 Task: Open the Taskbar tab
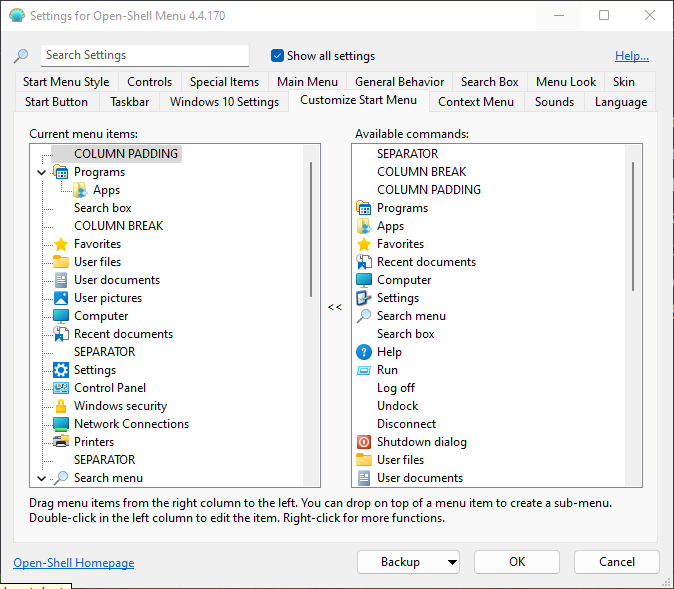pyautogui.click(x=129, y=102)
